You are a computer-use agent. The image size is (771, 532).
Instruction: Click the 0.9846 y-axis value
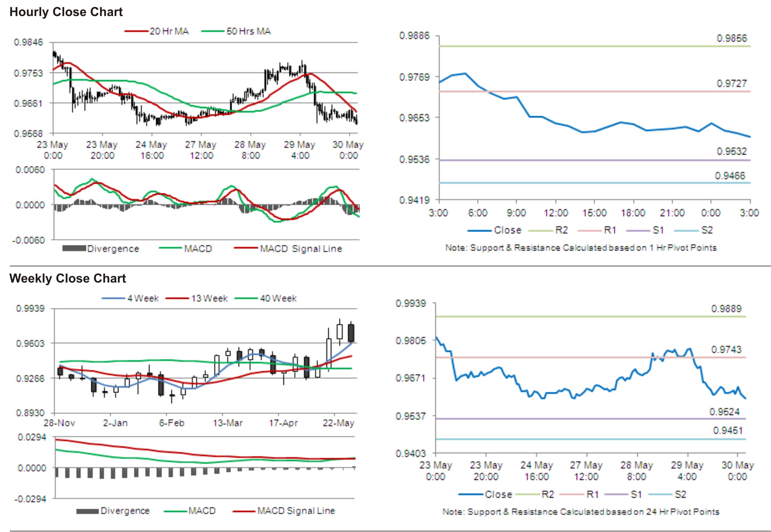click(28, 42)
